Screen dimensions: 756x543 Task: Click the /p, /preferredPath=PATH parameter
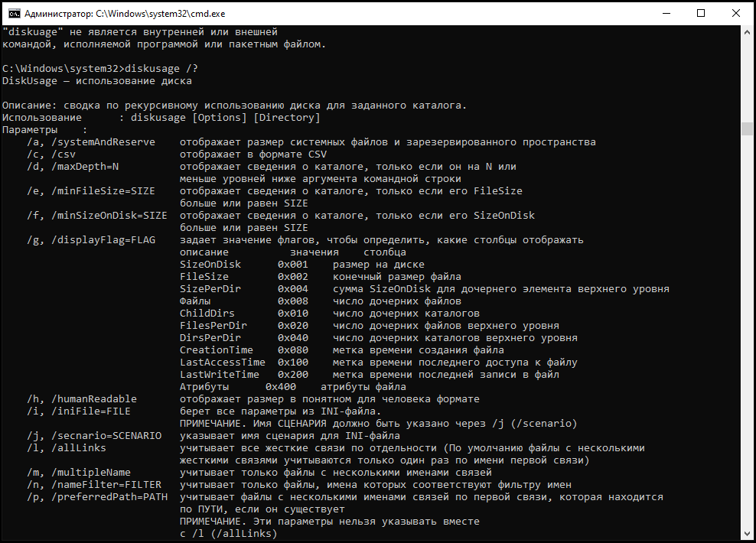click(x=97, y=497)
